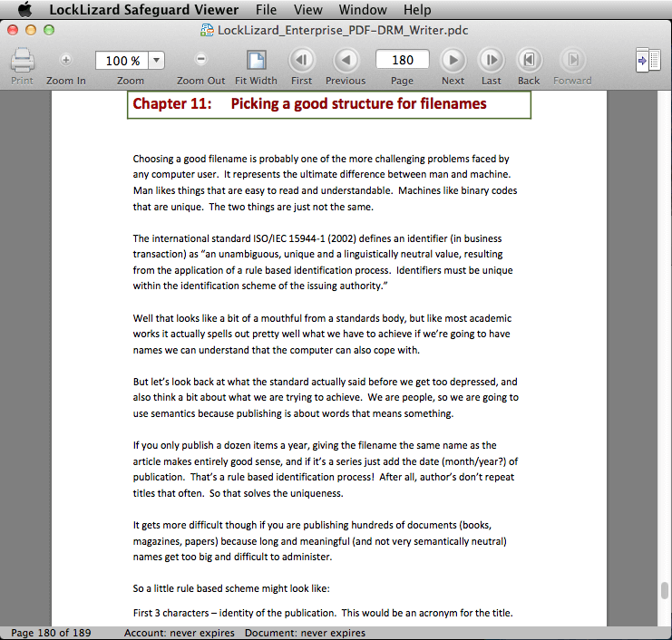
Task: Open the Apple menu
Action: pyautogui.click(x=24, y=10)
